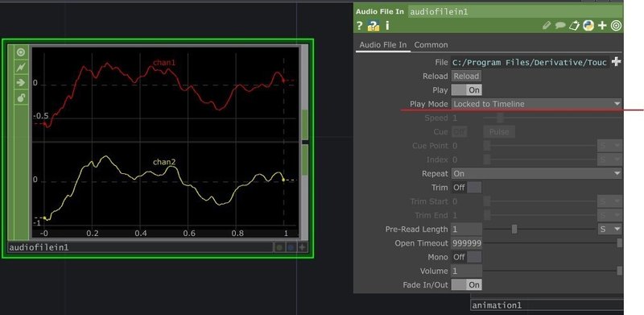Open the Pre-Read Length units dropdown
This screenshot has width=644, height=315.
pos(610,229)
